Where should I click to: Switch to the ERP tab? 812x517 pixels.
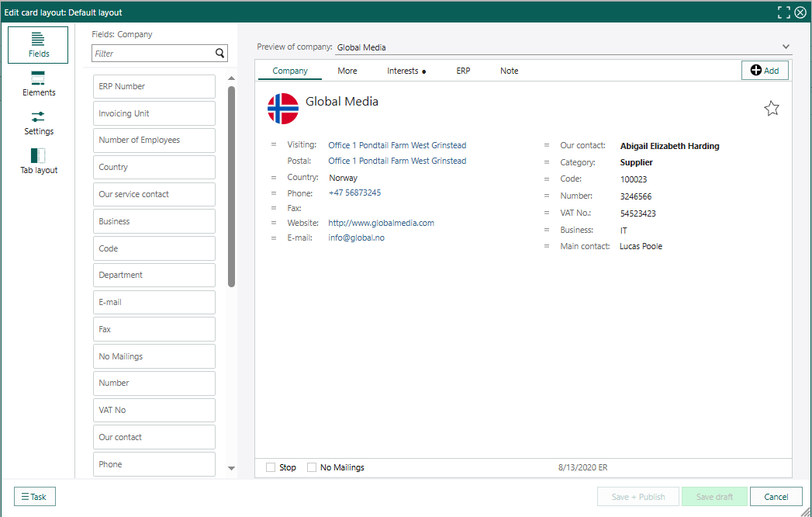[x=463, y=71]
